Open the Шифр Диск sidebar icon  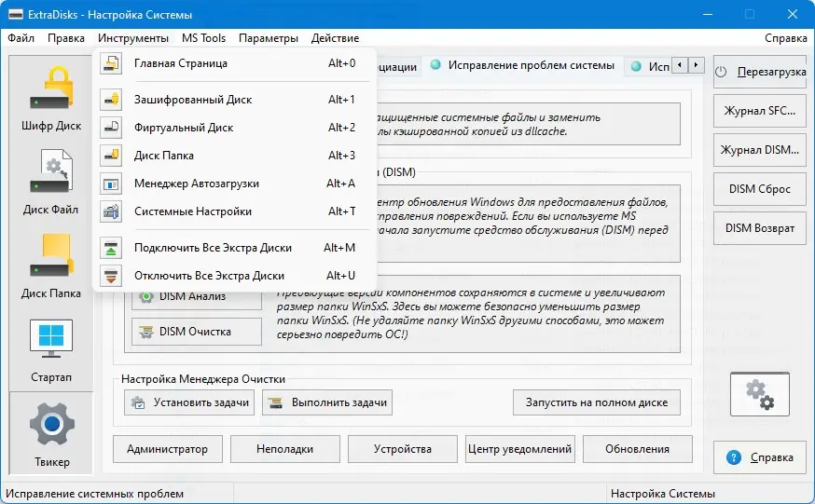[x=50, y=90]
